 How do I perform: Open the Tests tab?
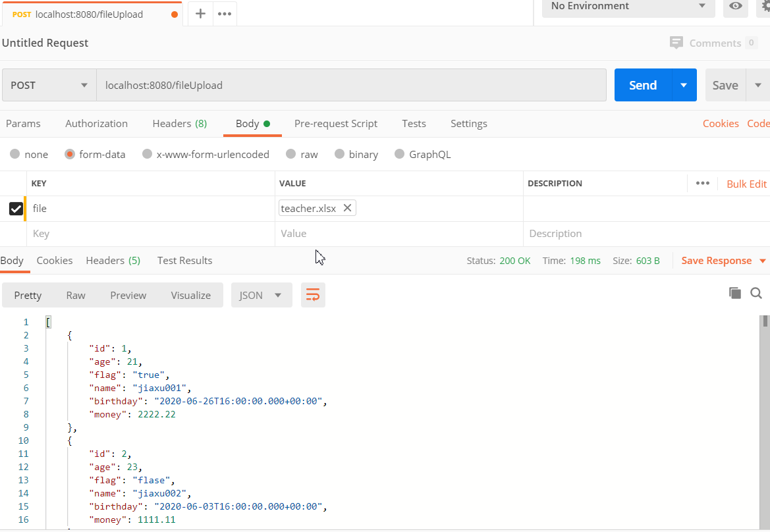(414, 124)
